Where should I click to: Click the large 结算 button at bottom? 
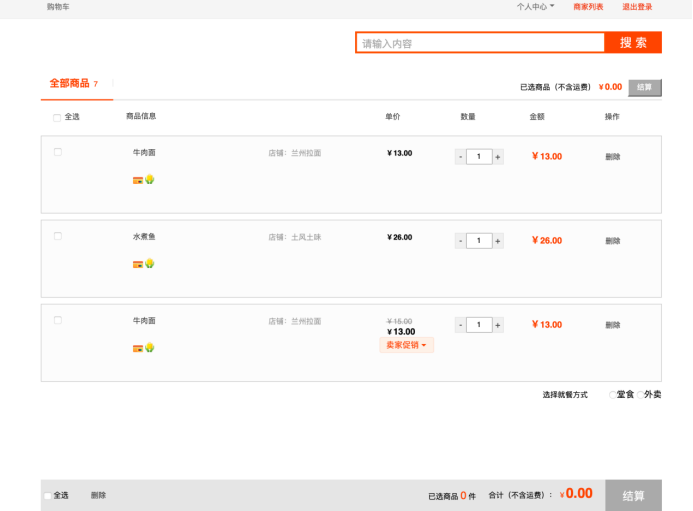[633, 495]
